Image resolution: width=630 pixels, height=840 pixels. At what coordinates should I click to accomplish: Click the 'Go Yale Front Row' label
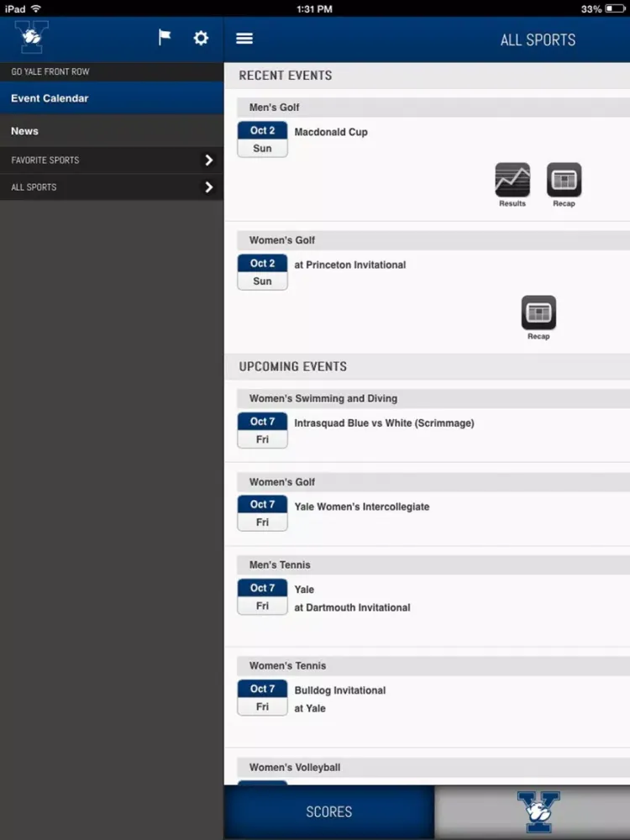(x=50, y=71)
